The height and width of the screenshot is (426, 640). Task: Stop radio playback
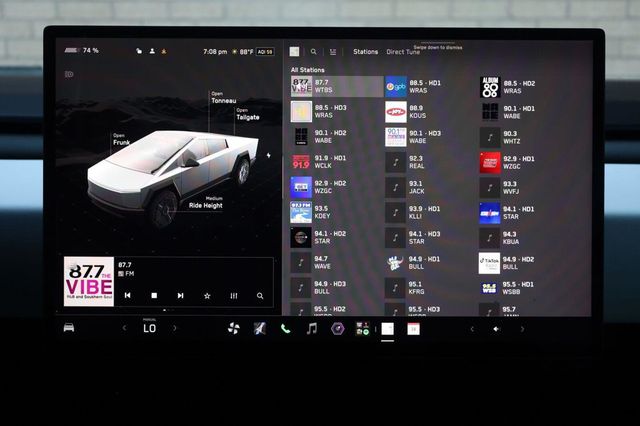(x=154, y=295)
